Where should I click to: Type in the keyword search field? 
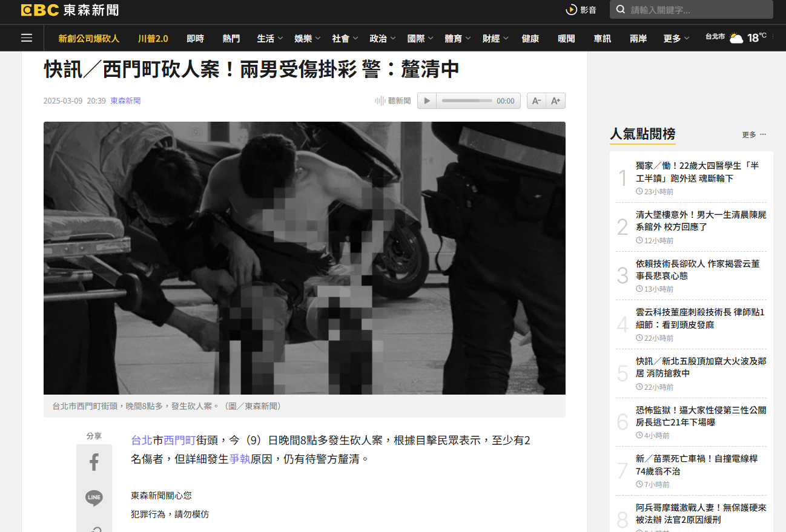[696, 10]
